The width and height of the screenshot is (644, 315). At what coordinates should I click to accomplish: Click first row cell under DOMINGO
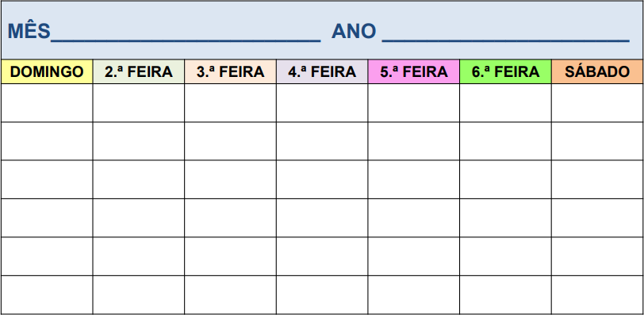point(47,103)
